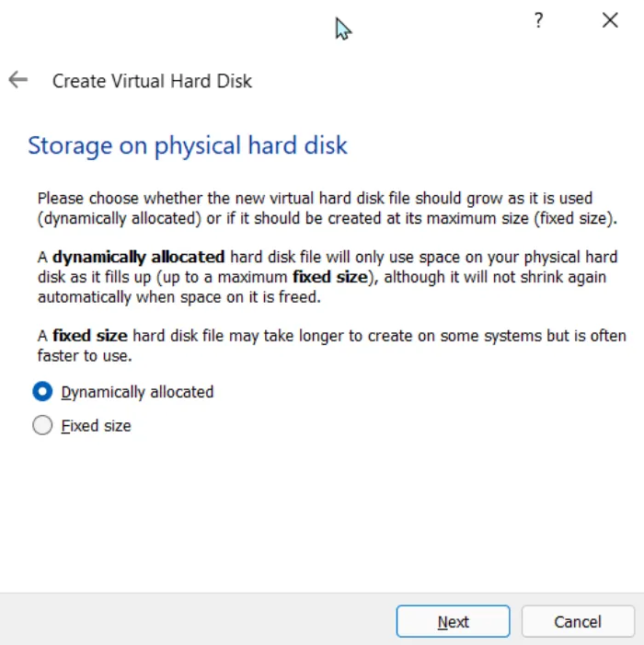Click the 'Dynamically allocated' option label text
The height and width of the screenshot is (645, 644).
pos(137,392)
